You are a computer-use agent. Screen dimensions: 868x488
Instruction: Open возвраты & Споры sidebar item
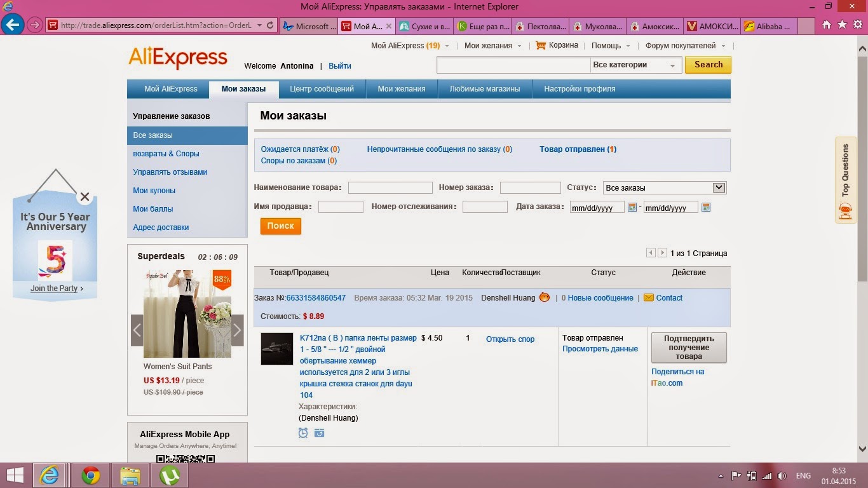pyautogui.click(x=166, y=154)
